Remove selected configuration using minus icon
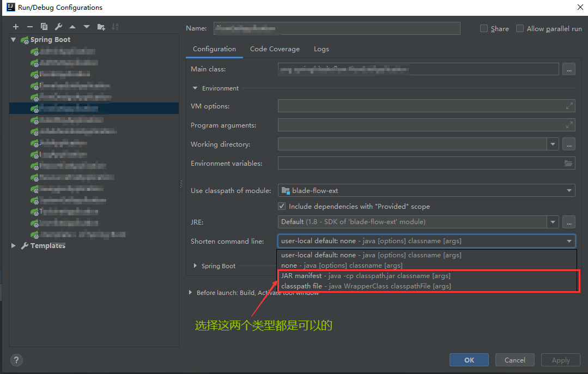The image size is (588, 374). [29, 26]
